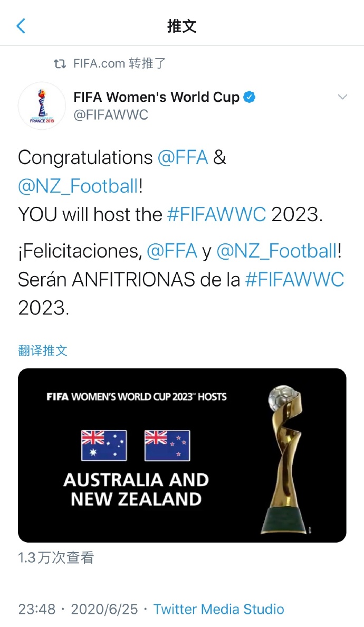
Task: Tap the trophy in the media image
Action: [284, 459]
